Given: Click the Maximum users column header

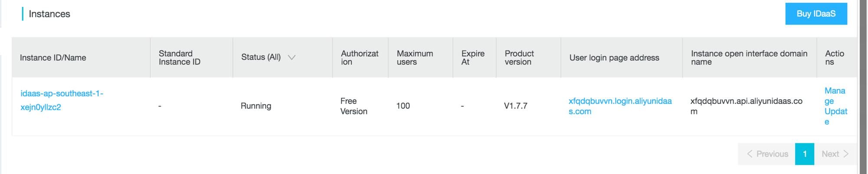Looking at the screenshot, I should [x=414, y=58].
